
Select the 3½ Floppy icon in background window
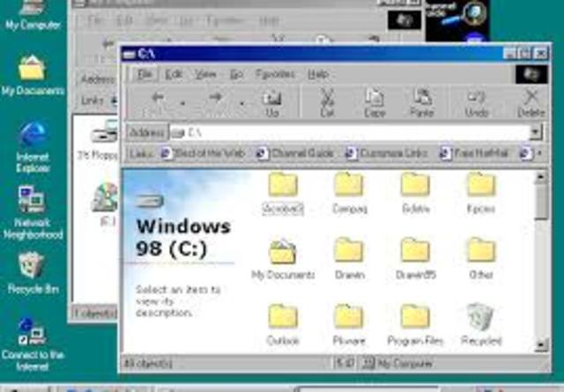(x=102, y=140)
